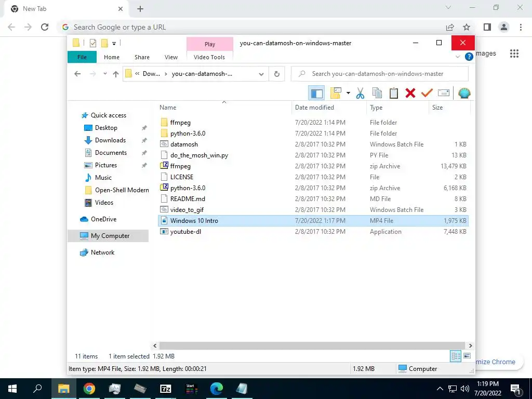Click New Folder icon in Quick Access Toolbar
Image resolution: width=532 pixels, height=399 pixels.
tap(104, 43)
